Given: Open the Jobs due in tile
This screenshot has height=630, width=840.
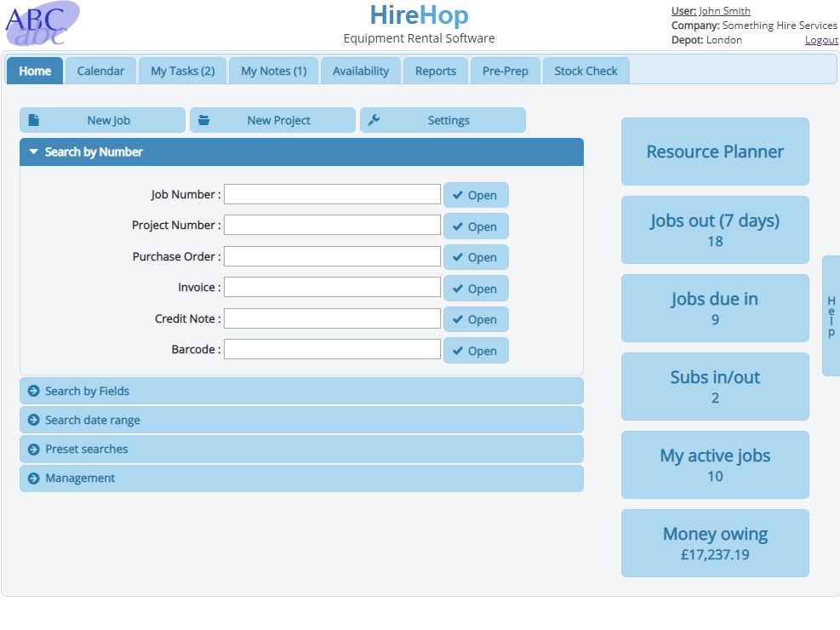Looking at the screenshot, I should pyautogui.click(x=715, y=308).
